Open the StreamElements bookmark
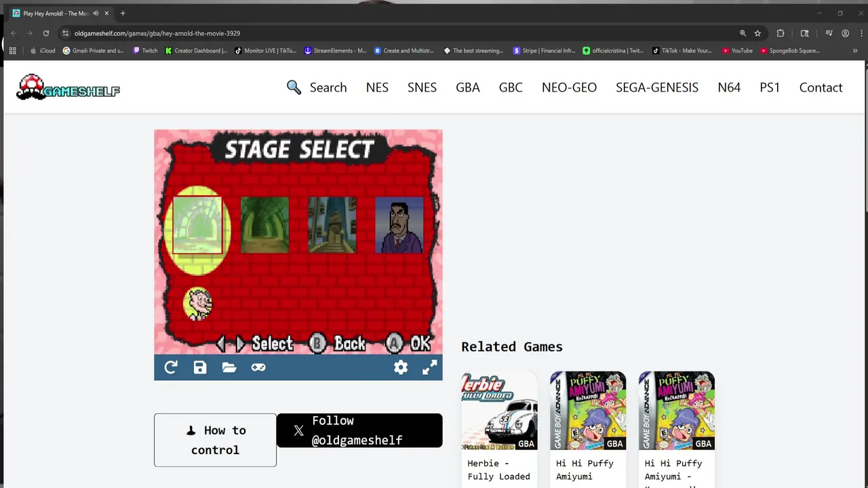The height and width of the screenshot is (488, 868). coord(335,51)
